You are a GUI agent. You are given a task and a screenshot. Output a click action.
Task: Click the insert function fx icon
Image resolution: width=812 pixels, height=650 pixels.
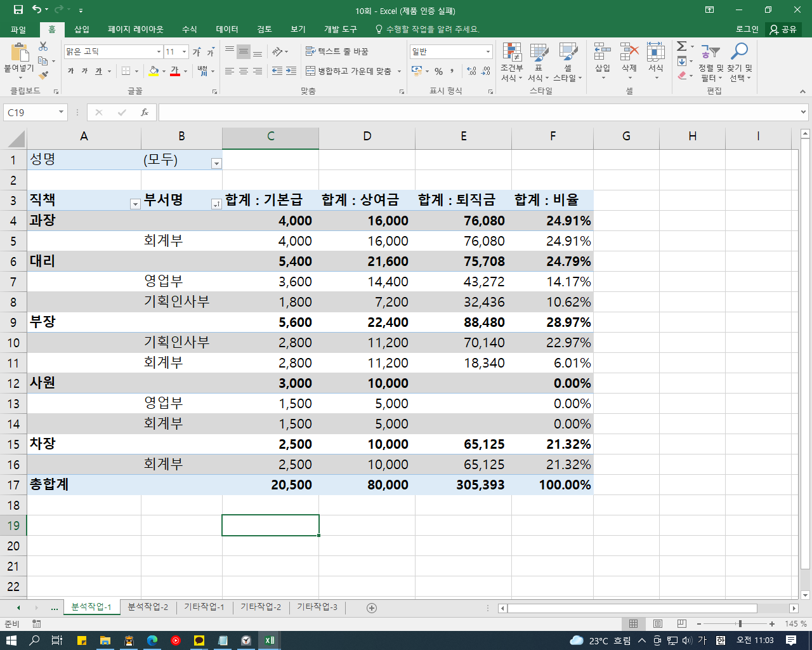145,112
